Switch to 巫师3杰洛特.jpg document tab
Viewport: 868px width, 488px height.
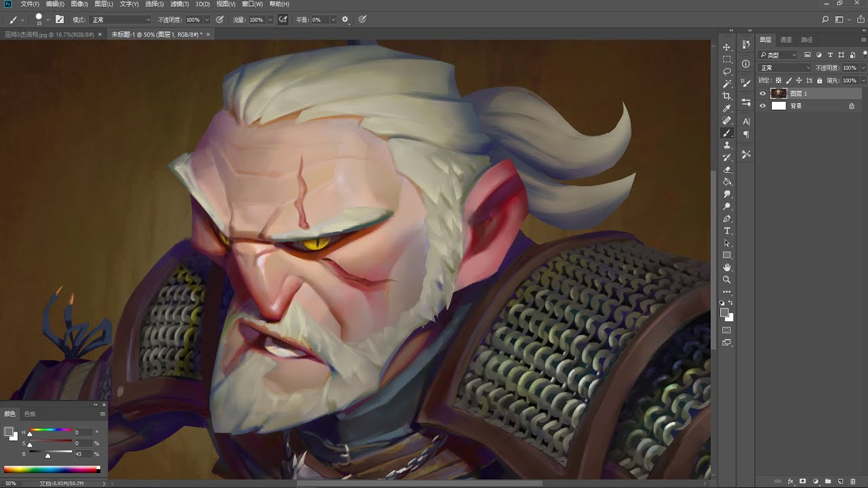(49, 34)
